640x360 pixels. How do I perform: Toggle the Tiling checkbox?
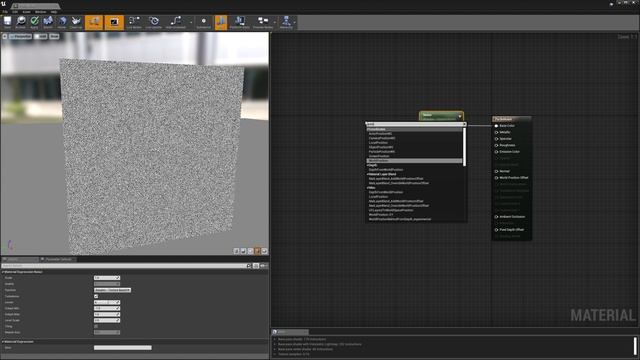tap(96, 327)
